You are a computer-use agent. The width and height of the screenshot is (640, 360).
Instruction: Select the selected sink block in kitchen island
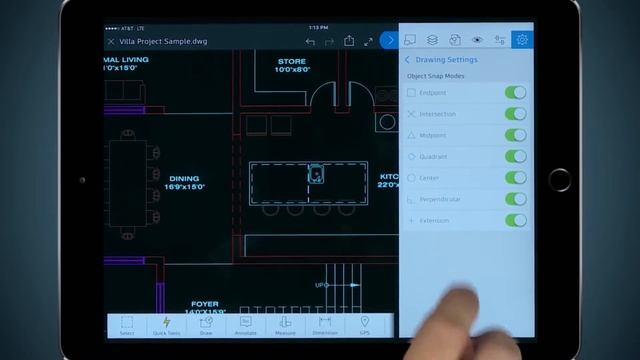click(316, 174)
